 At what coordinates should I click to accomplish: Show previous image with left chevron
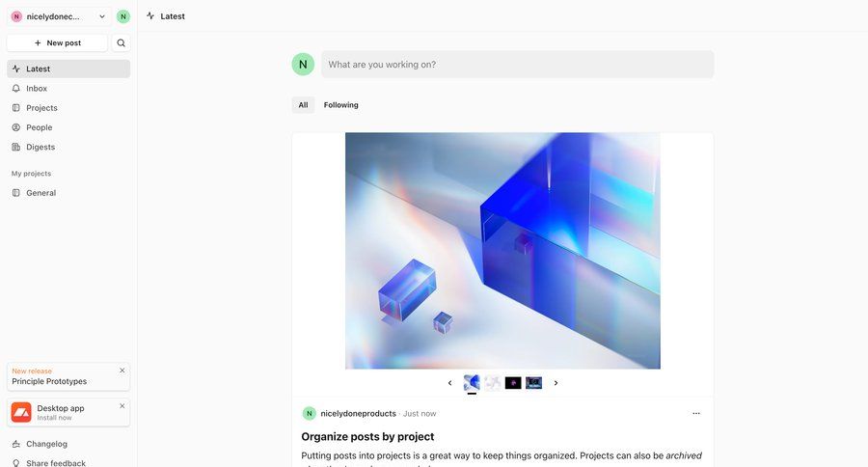(x=449, y=383)
